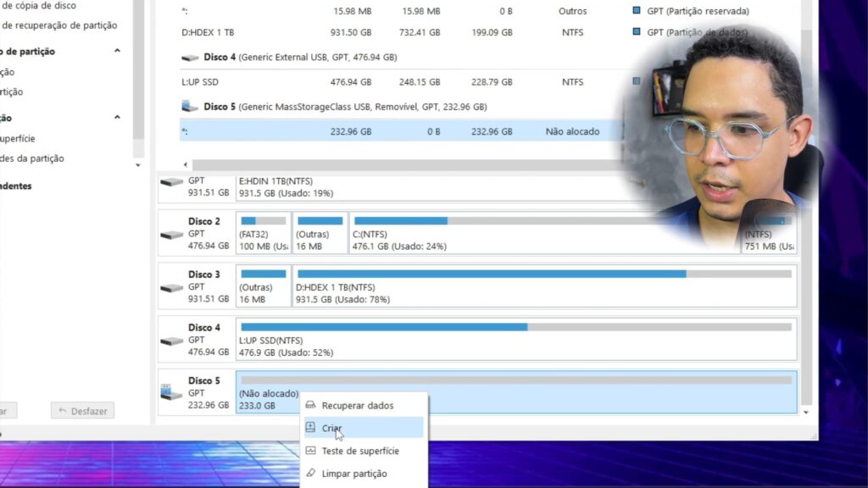Select the L:UP SSD(NTFS) partition block
This screenshot has width=868, height=488.
click(x=516, y=339)
